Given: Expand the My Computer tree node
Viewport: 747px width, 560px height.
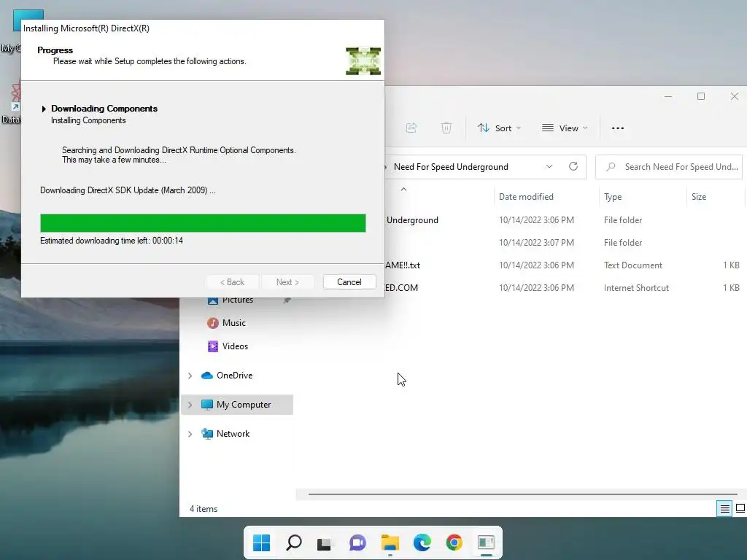Looking at the screenshot, I should (x=190, y=405).
